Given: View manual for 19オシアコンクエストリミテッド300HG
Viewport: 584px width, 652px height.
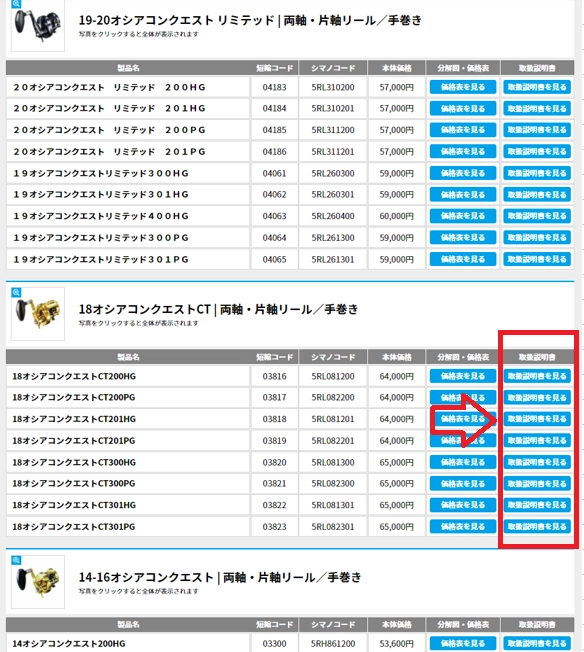Looking at the screenshot, I should [537, 173].
